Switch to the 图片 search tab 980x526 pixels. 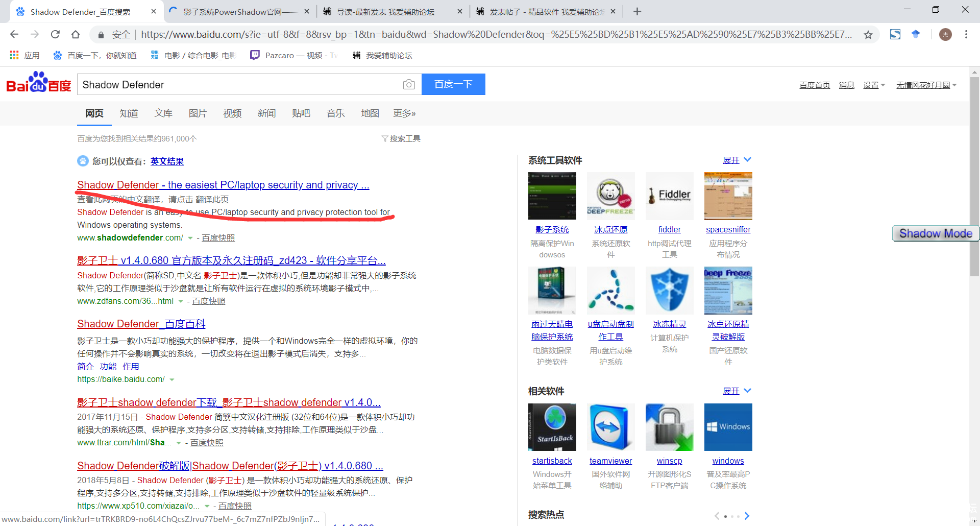coord(198,113)
